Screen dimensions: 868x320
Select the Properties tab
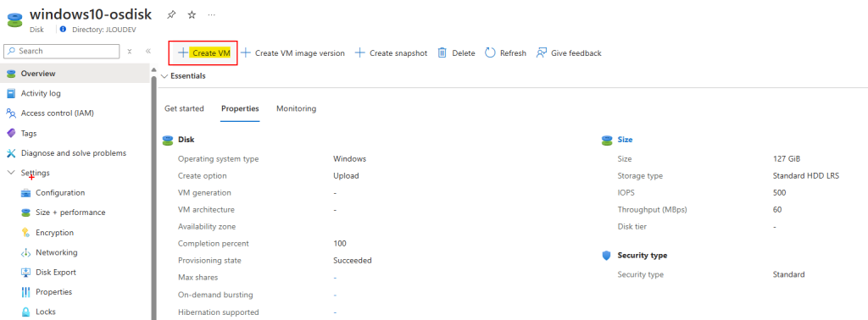[x=240, y=108]
